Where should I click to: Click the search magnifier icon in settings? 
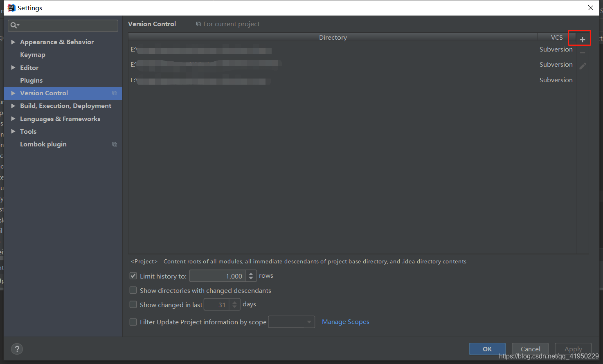pyautogui.click(x=14, y=25)
